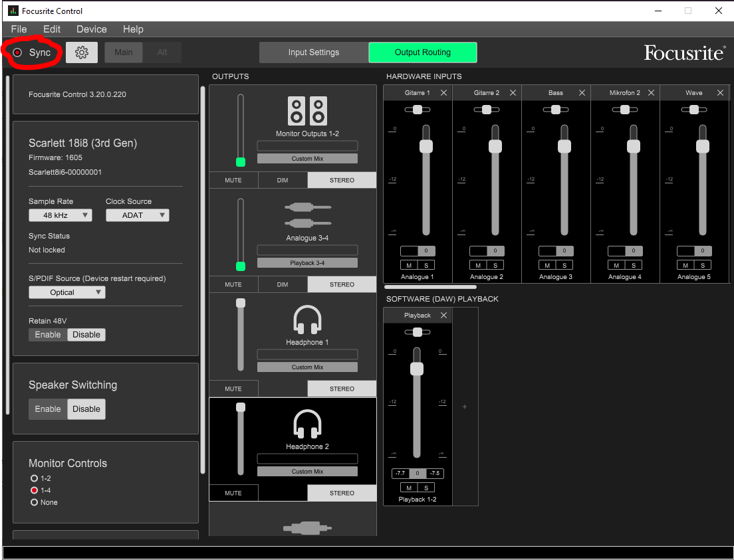Remove the Gitarre 1 channel with X
The image size is (734, 560).
(443, 92)
